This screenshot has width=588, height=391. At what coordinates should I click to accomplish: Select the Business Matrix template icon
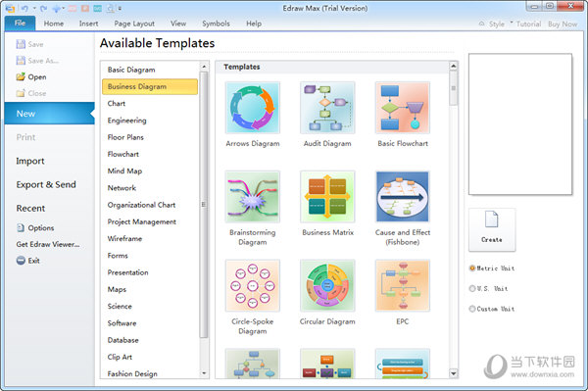click(x=327, y=197)
